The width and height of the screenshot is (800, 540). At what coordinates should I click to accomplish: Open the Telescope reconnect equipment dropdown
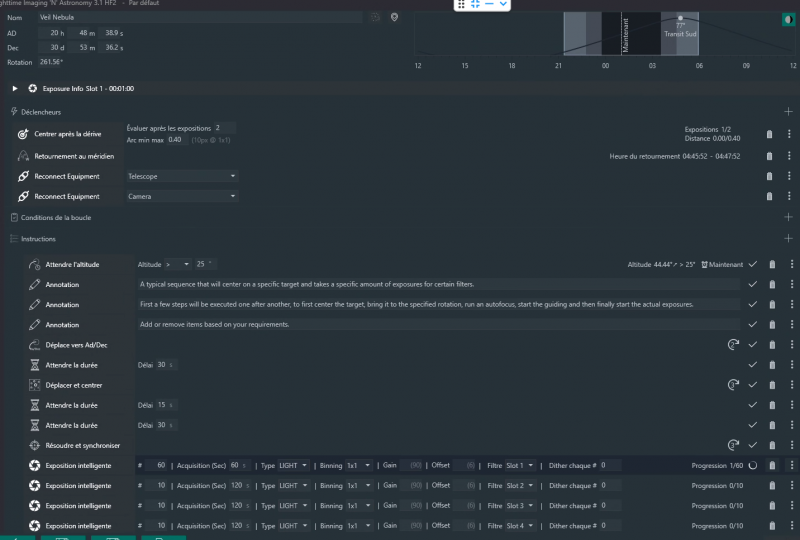pyautogui.click(x=181, y=176)
